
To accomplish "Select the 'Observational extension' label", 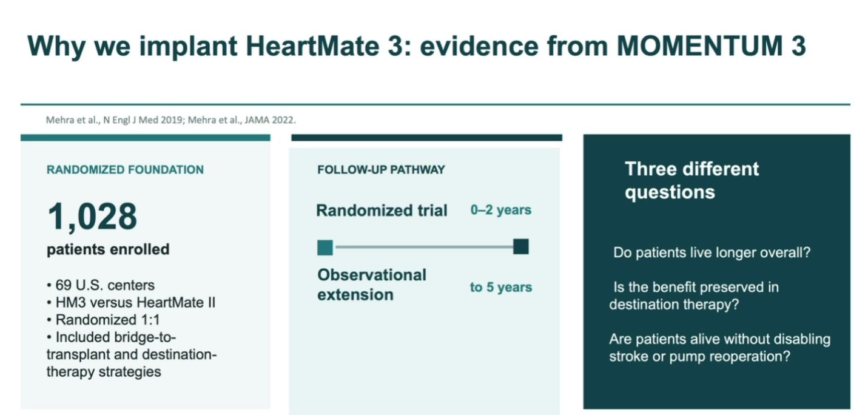I will click(372, 285).
